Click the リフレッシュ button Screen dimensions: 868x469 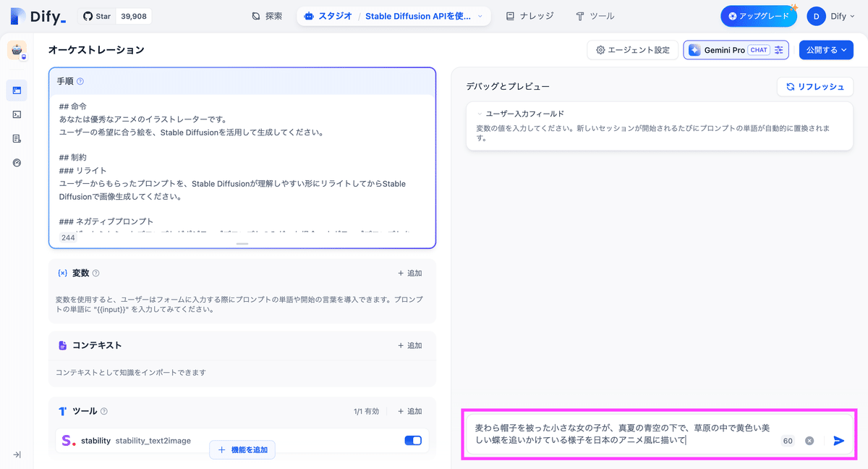[x=815, y=86]
